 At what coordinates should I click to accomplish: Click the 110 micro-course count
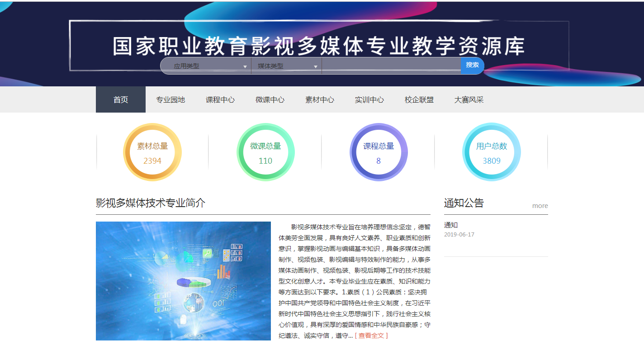pos(265,161)
